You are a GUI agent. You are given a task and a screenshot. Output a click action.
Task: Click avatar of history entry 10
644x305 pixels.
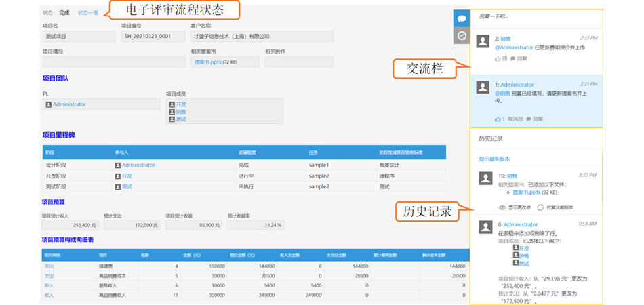486,178
